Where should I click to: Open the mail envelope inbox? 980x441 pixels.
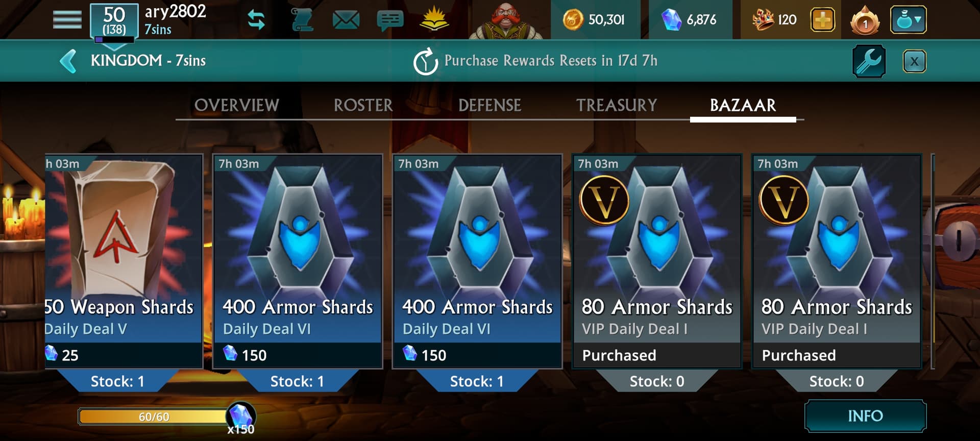[x=346, y=20]
